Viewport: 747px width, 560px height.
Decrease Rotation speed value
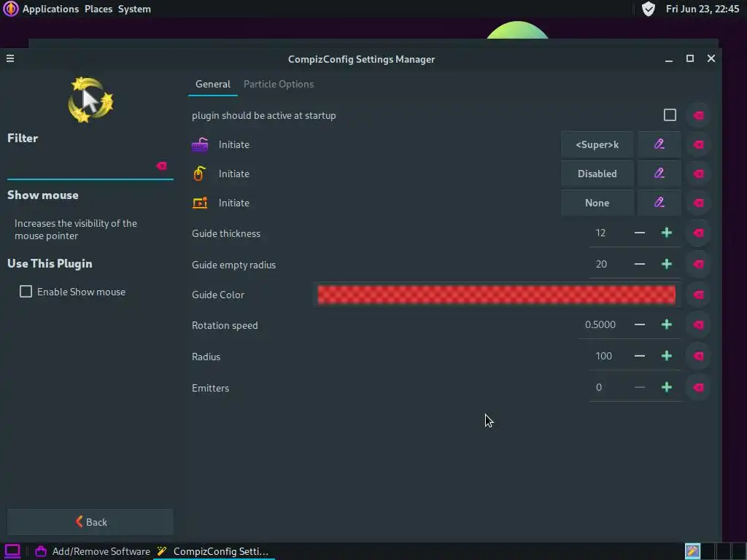tap(640, 324)
